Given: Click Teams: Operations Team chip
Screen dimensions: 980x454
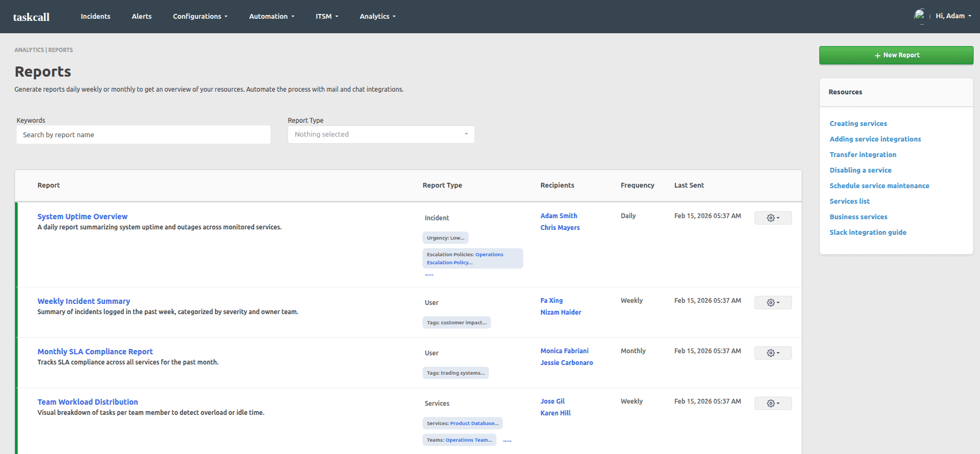Looking at the screenshot, I should 459,440.
